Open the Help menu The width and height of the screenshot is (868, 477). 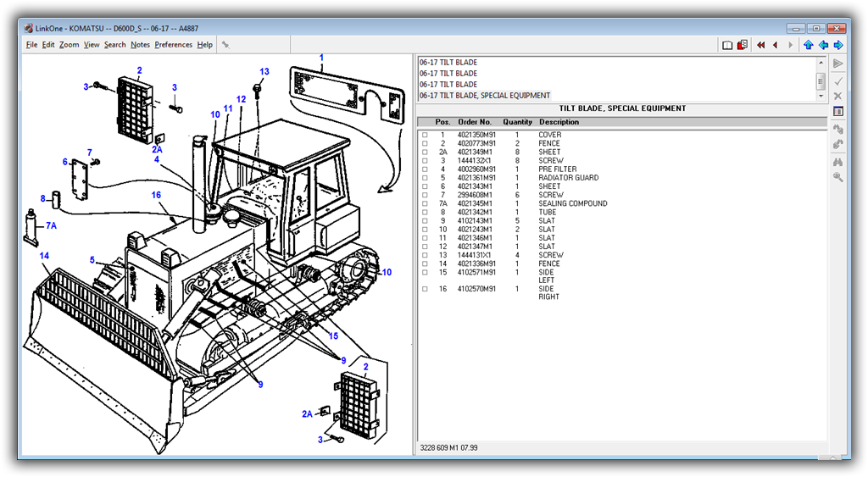click(x=205, y=45)
